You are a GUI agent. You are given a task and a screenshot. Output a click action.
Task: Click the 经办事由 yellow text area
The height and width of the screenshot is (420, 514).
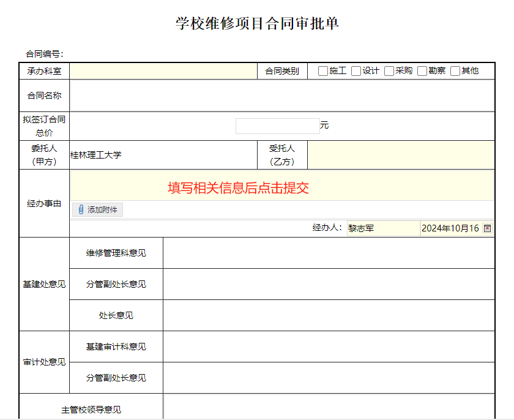click(281, 186)
